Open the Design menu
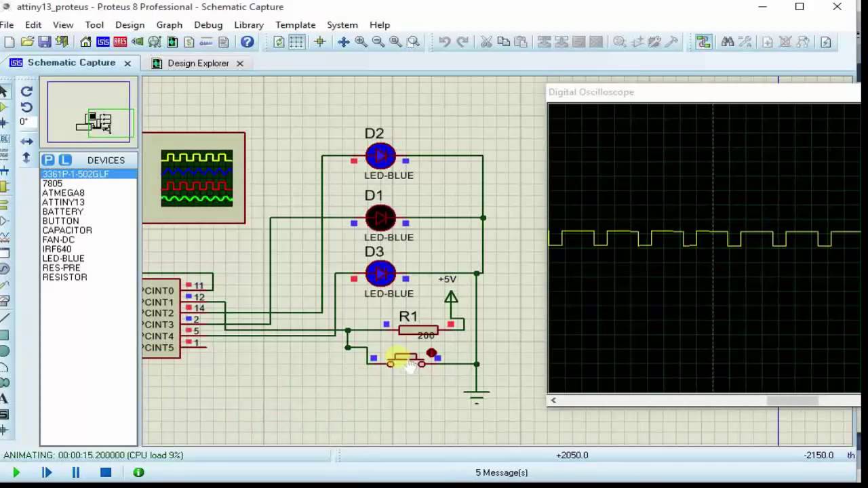The image size is (868, 488). tap(130, 25)
